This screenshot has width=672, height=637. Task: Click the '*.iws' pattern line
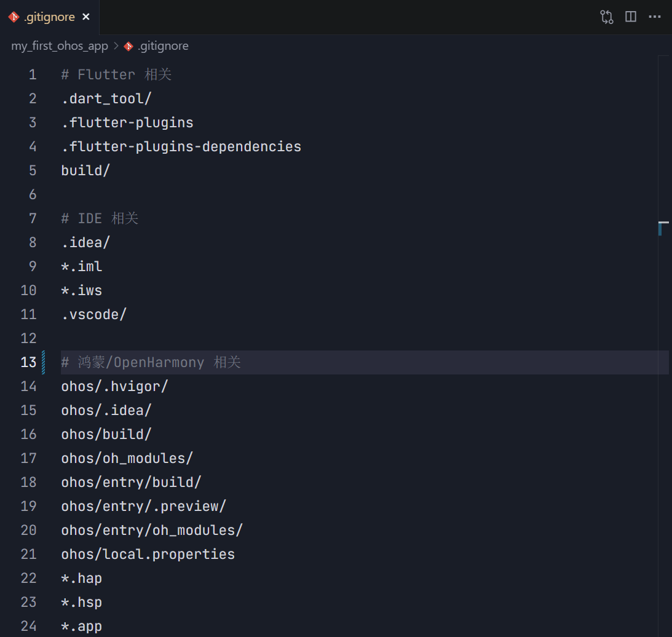click(81, 291)
